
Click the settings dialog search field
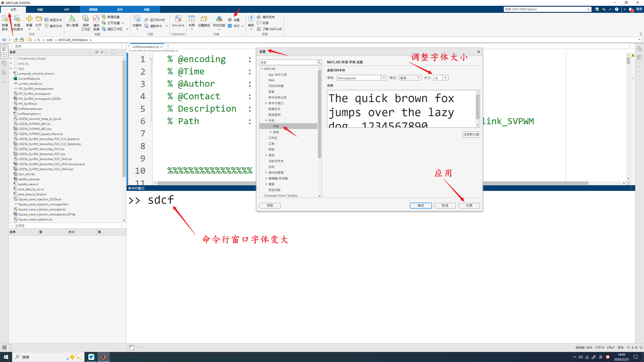(x=288, y=62)
